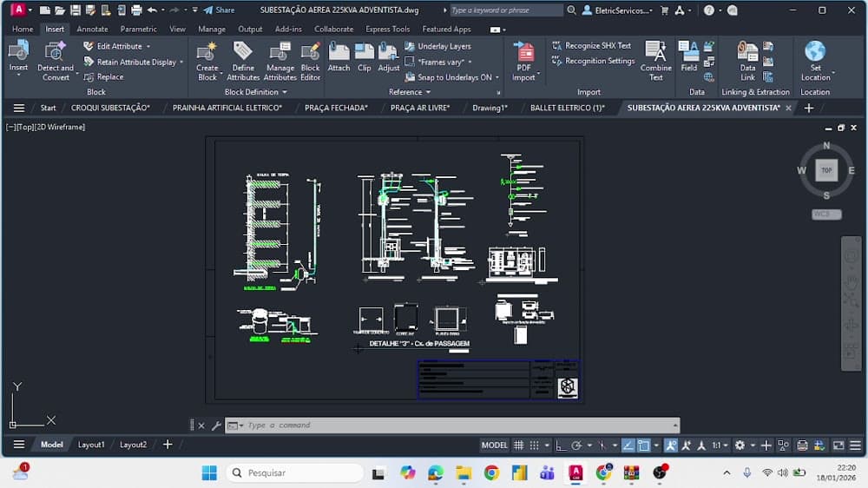This screenshot has height=488, width=868.
Task: Toggle Clean Screen mode
Action: point(838,445)
